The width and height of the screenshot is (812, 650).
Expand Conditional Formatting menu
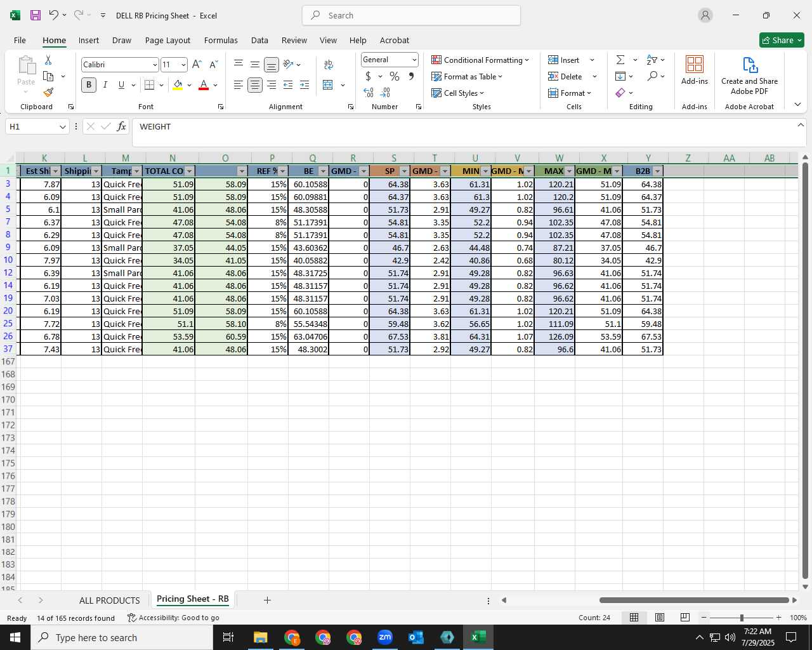click(480, 60)
